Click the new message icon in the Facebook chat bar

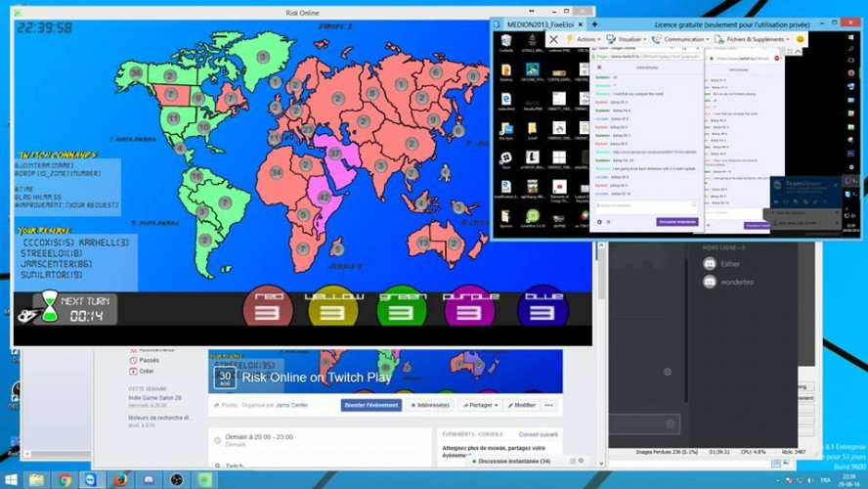click(x=573, y=461)
